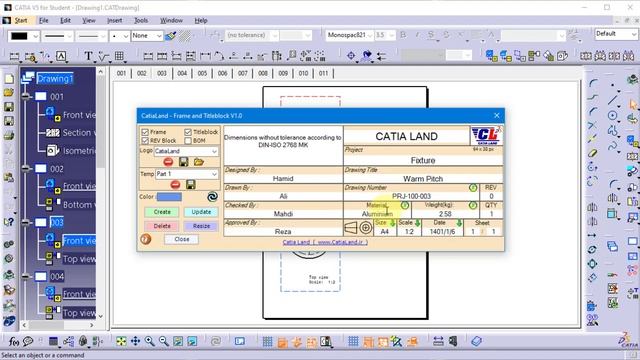This screenshot has height=360, width=640.
Task: Click the Designed By field containing Hamid
Action: pos(283,178)
